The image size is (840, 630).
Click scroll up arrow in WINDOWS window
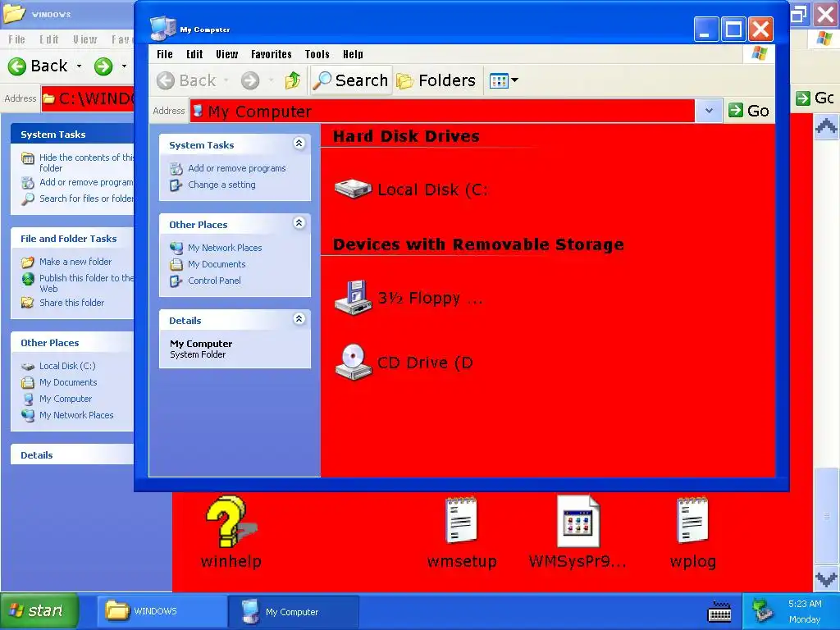(827, 127)
